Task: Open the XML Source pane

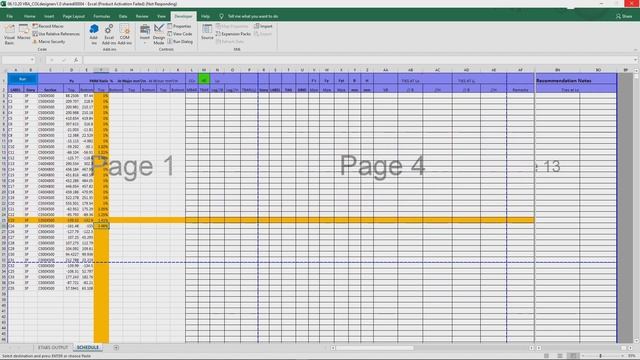Action: click(207, 32)
